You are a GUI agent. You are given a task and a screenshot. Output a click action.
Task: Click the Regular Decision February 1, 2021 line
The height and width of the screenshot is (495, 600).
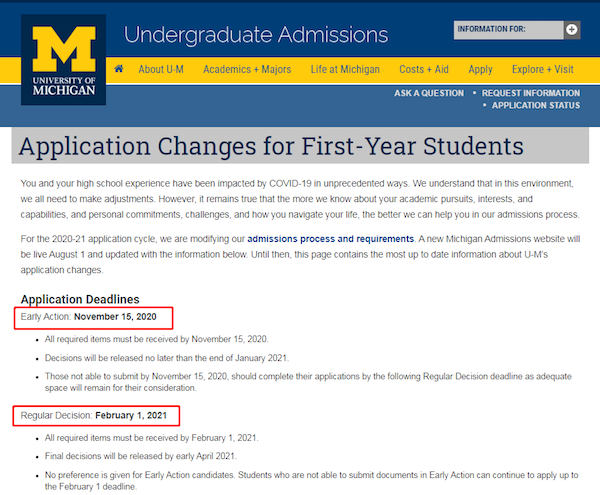[94, 415]
